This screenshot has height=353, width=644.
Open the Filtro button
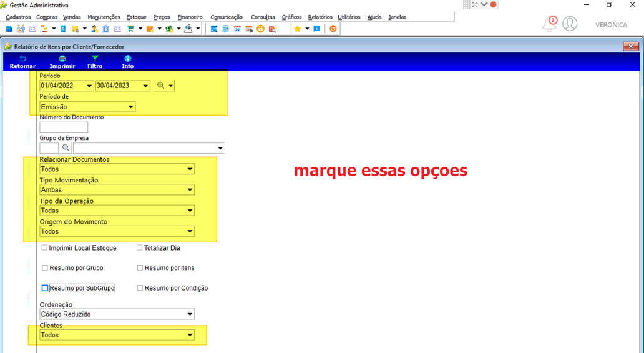click(95, 62)
